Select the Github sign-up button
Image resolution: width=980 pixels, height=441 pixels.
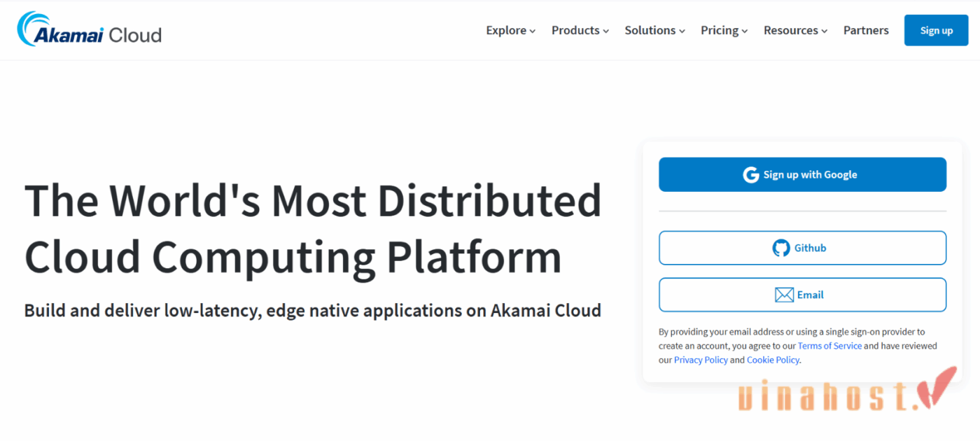point(802,248)
